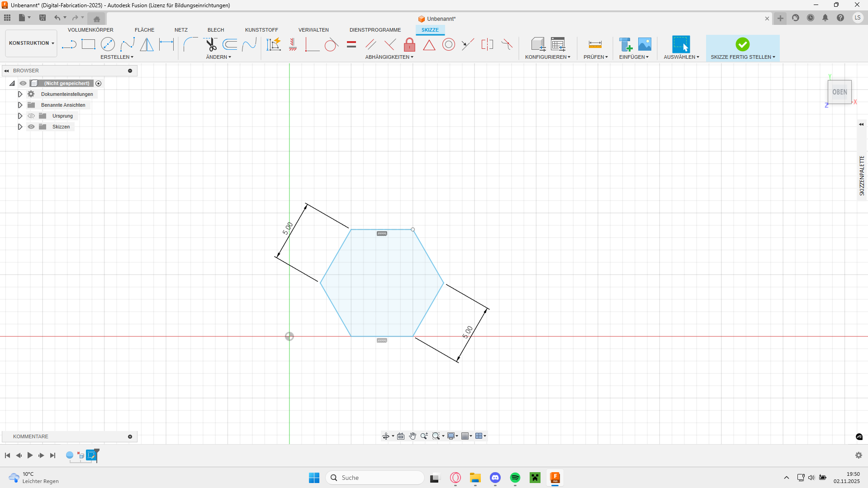Click the Measure tool icon
Viewport: 868px width, 488px height.
(595, 44)
